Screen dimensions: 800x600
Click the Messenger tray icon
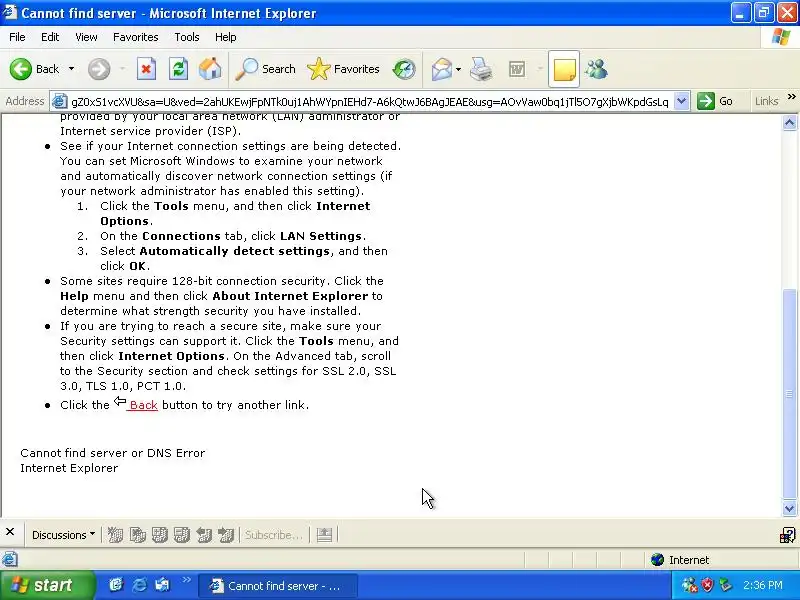(x=689, y=585)
